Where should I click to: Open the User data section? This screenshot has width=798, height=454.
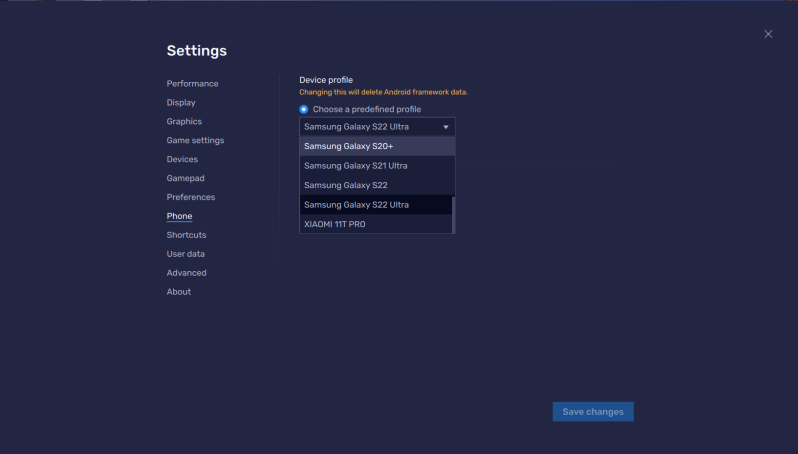[x=186, y=254]
